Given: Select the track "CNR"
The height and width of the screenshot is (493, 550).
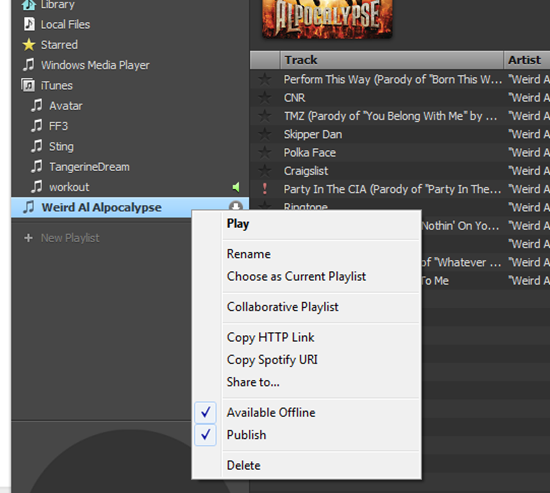Looking at the screenshot, I should [295, 98].
